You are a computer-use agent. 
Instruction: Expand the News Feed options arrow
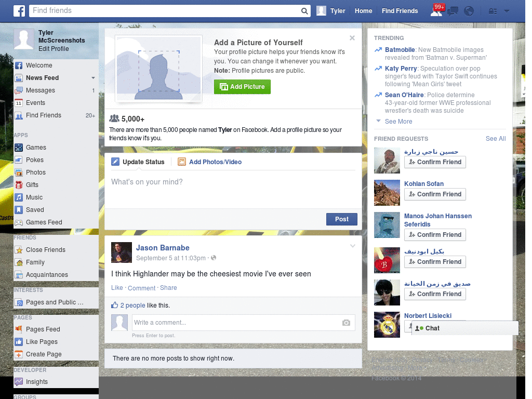tap(93, 78)
